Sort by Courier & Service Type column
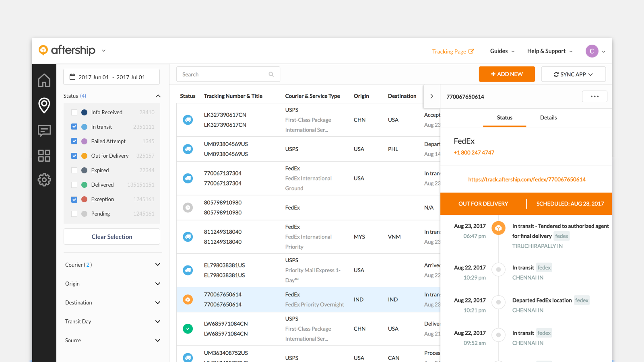Viewport: 644px width, 362px height. 312,96
